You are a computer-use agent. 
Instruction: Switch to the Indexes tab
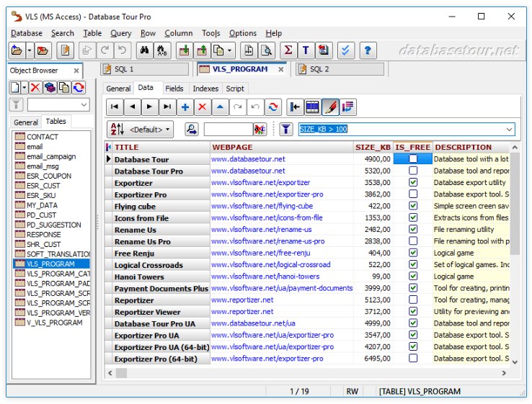click(205, 89)
